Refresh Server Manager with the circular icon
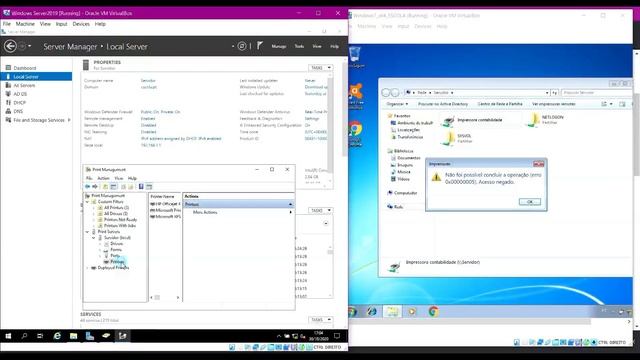The image size is (640, 360). click(242, 46)
